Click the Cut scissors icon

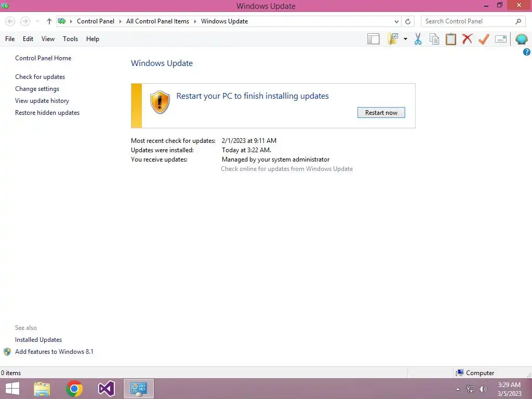418,39
